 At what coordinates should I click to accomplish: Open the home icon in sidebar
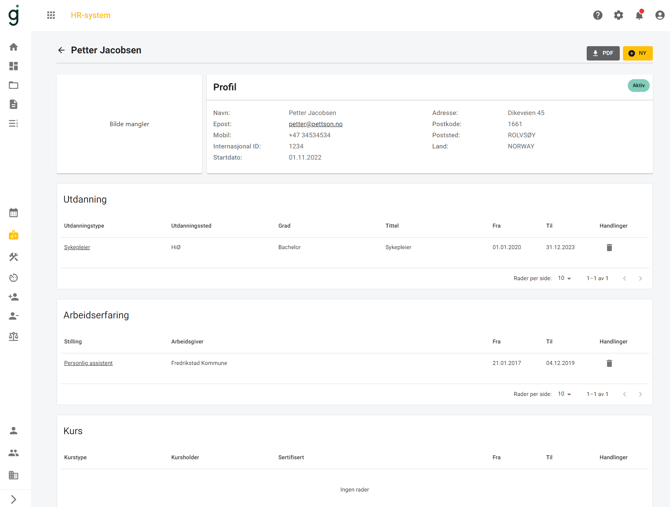13,47
